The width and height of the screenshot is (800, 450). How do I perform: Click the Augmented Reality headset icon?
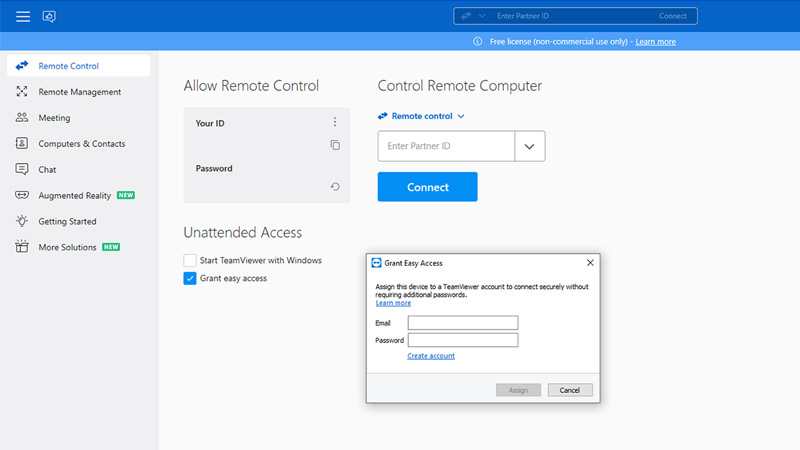21,195
